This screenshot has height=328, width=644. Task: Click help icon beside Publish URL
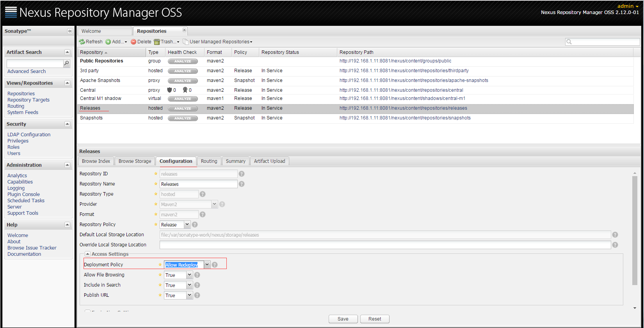(197, 295)
